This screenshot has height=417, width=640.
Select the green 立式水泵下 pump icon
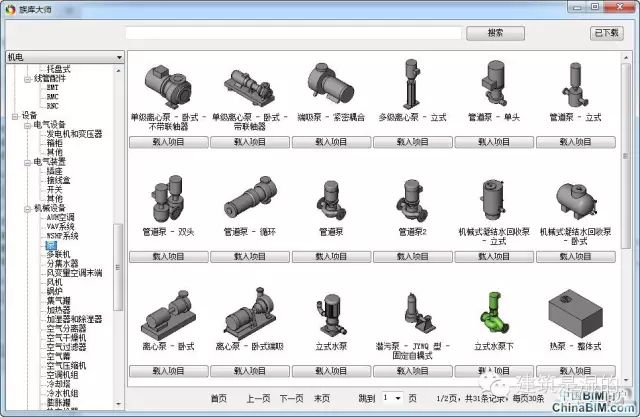coord(493,313)
